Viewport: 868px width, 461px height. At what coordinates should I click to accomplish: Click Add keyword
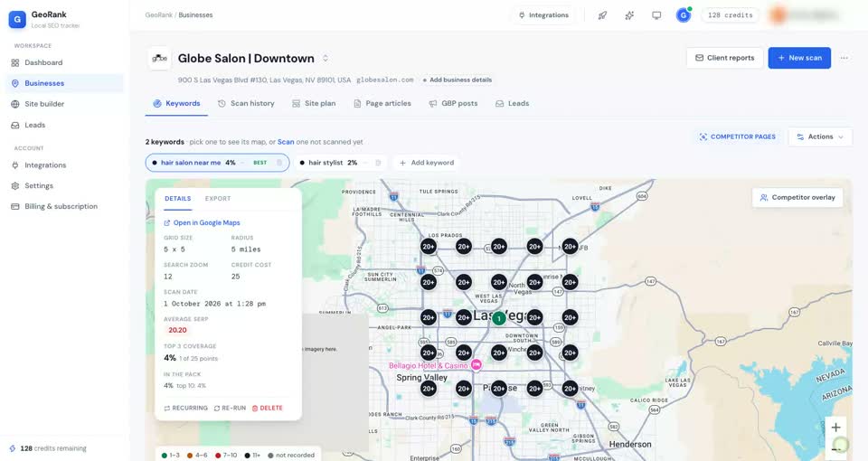click(x=426, y=163)
